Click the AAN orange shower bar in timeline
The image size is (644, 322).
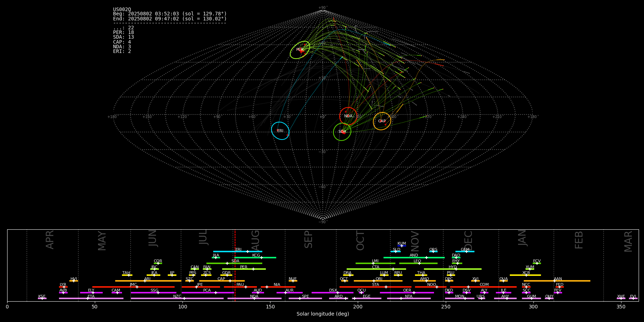[x=557, y=281]
